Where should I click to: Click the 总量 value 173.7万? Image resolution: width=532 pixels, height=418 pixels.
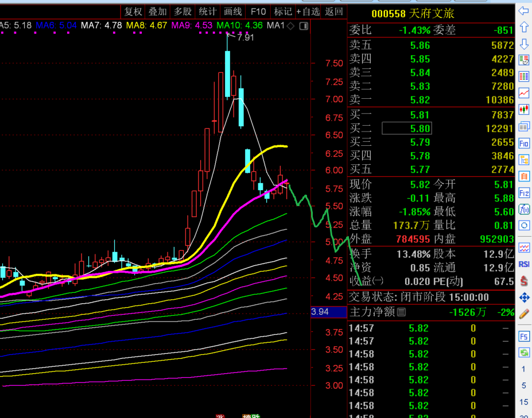[411, 225]
